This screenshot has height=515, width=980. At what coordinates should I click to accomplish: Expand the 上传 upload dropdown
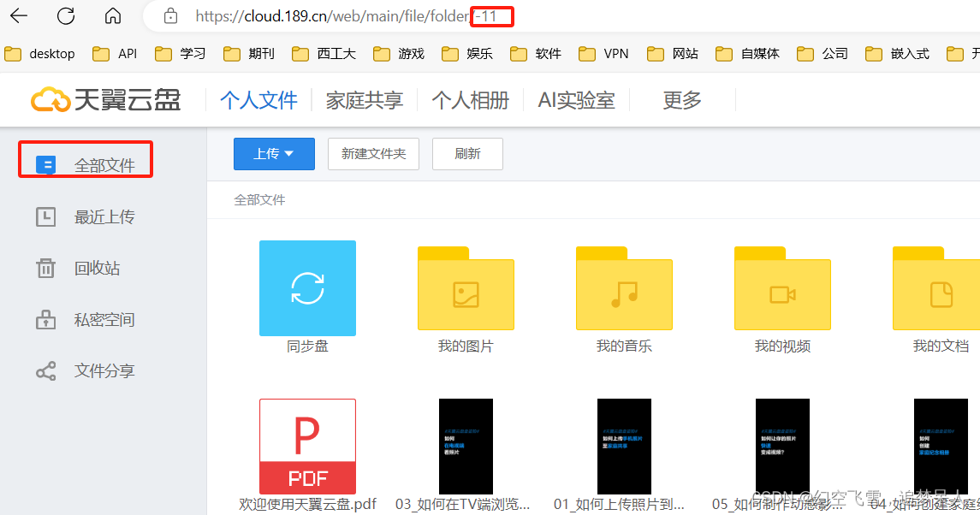pyautogui.click(x=274, y=154)
